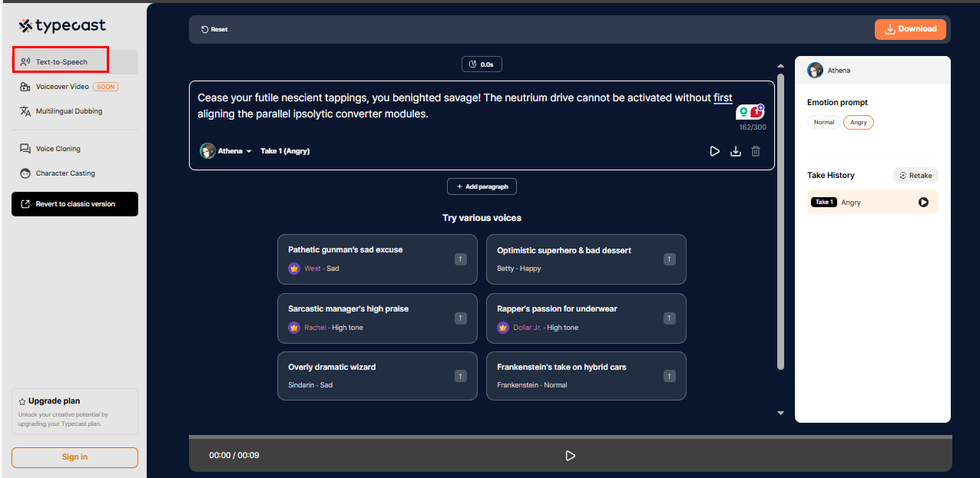This screenshot has height=478, width=980.
Task: Select the Angry emotion chip
Action: (858, 122)
